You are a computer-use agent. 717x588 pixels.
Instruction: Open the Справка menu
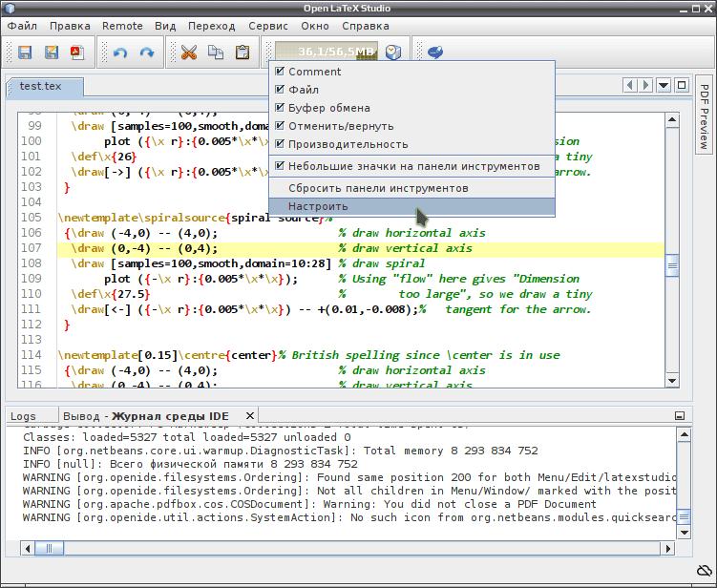coord(366,26)
